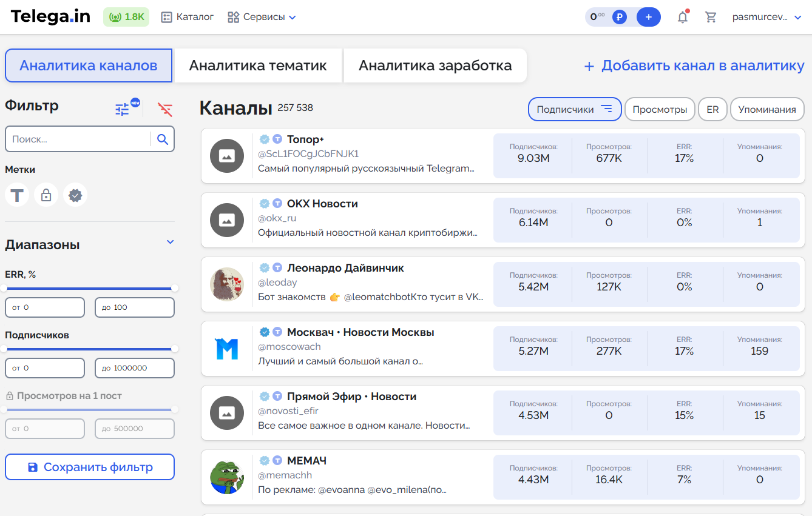Expand the Сервисы dropdown menu
This screenshot has width=812, height=516.
tap(262, 17)
